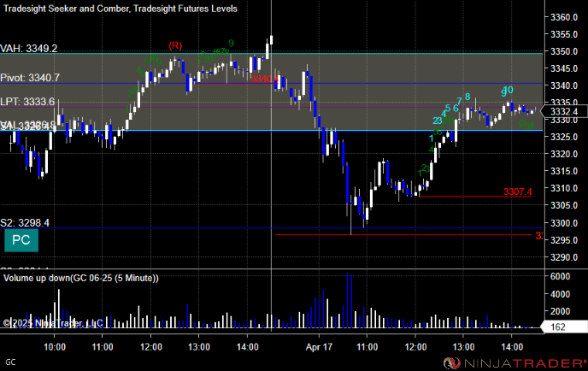Screen dimensions: 588x371
Task: Select the S2: 3298.4 level label
Action: [25, 223]
